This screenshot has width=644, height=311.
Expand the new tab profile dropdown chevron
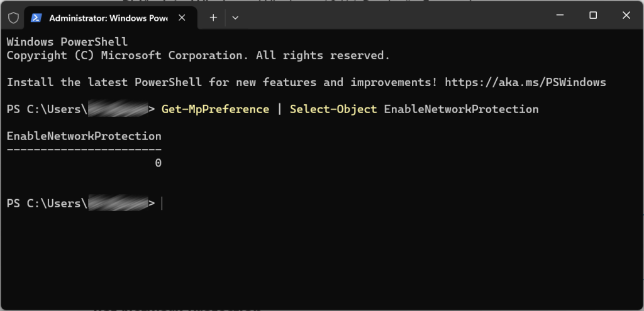click(235, 18)
